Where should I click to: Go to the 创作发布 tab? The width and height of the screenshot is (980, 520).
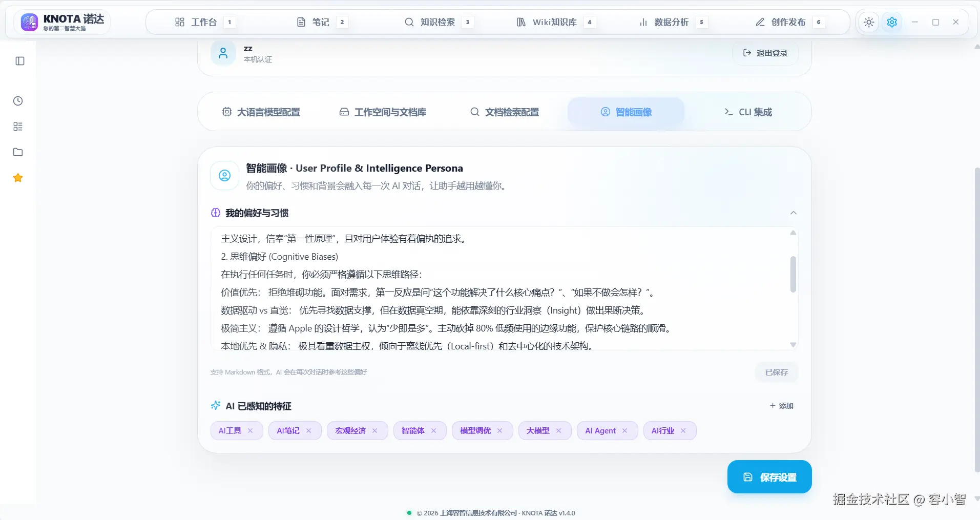coord(789,22)
